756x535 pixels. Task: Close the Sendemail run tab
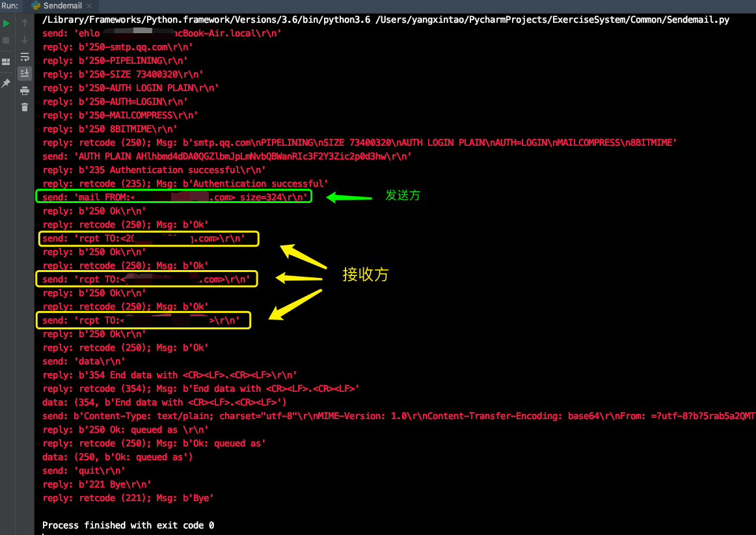pos(88,5)
